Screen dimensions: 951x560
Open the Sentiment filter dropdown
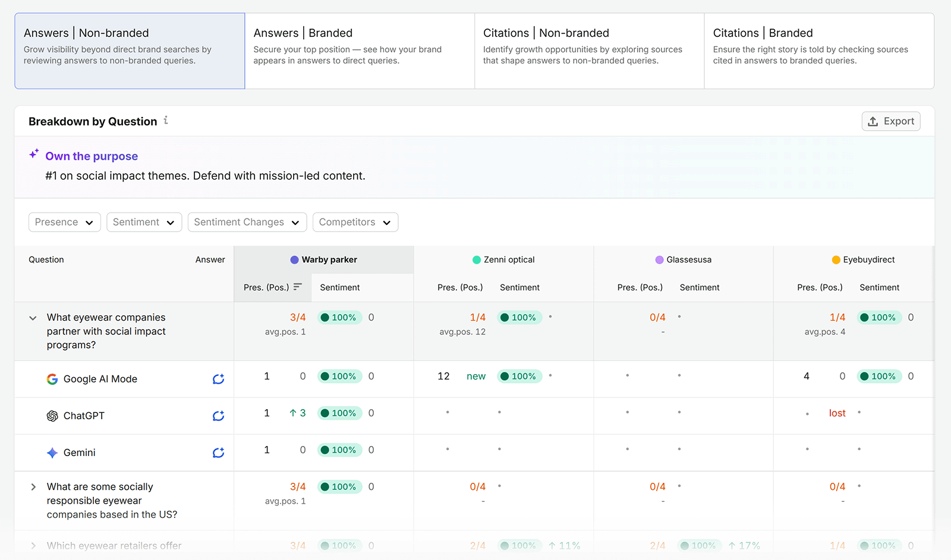[144, 222]
